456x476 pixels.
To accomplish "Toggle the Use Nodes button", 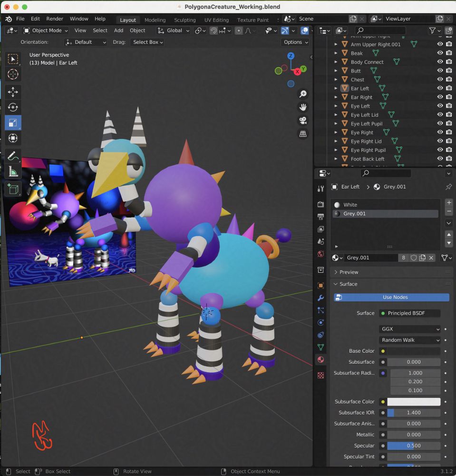I will click(391, 297).
